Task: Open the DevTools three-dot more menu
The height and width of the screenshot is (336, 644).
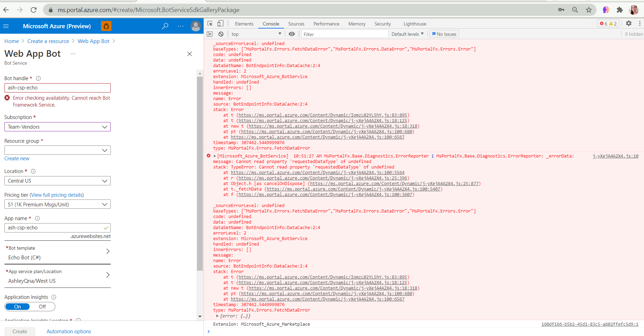Action: point(639,23)
